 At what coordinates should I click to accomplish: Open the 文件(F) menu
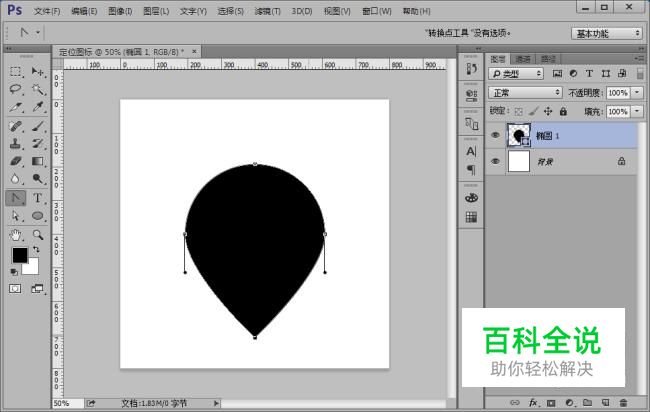pyautogui.click(x=47, y=11)
